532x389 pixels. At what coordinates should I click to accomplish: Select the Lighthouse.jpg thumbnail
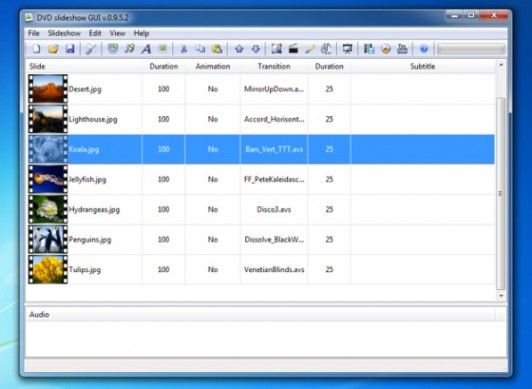[48, 119]
